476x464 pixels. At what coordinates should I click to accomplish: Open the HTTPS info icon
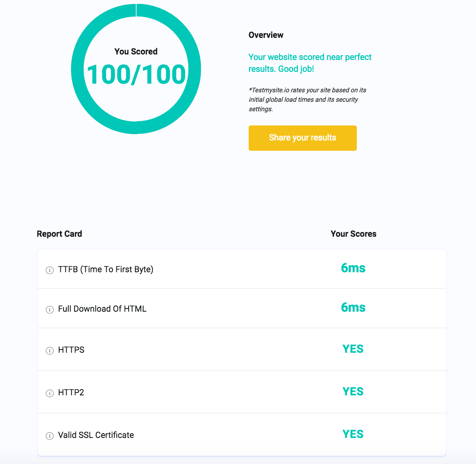(x=50, y=351)
